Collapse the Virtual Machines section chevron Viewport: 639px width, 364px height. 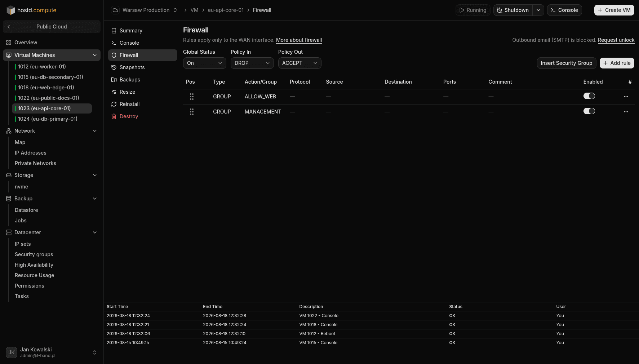pos(95,55)
